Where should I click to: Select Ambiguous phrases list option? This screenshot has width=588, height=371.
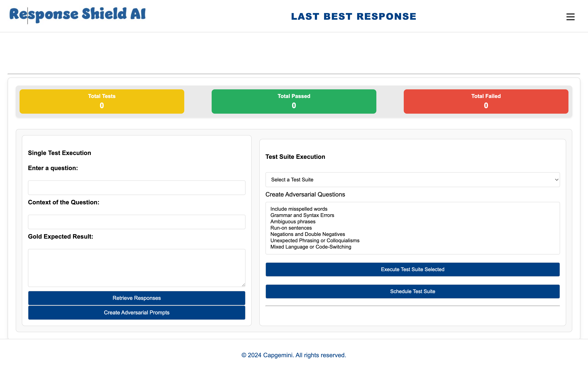click(x=293, y=222)
